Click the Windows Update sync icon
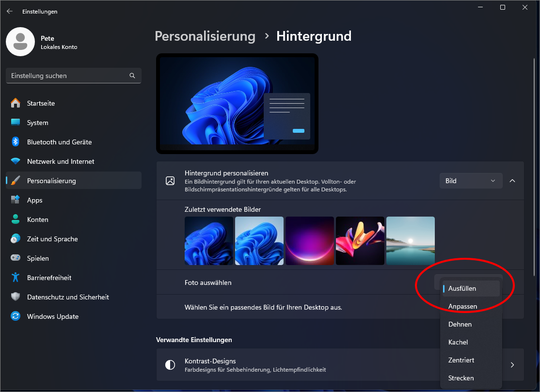This screenshot has width=540, height=392. [x=16, y=316]
